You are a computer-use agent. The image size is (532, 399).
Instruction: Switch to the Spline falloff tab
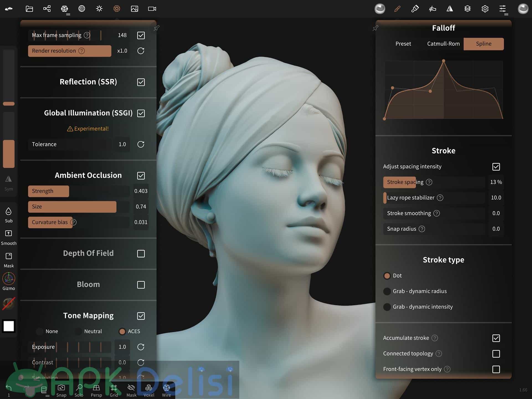[484, 44]
